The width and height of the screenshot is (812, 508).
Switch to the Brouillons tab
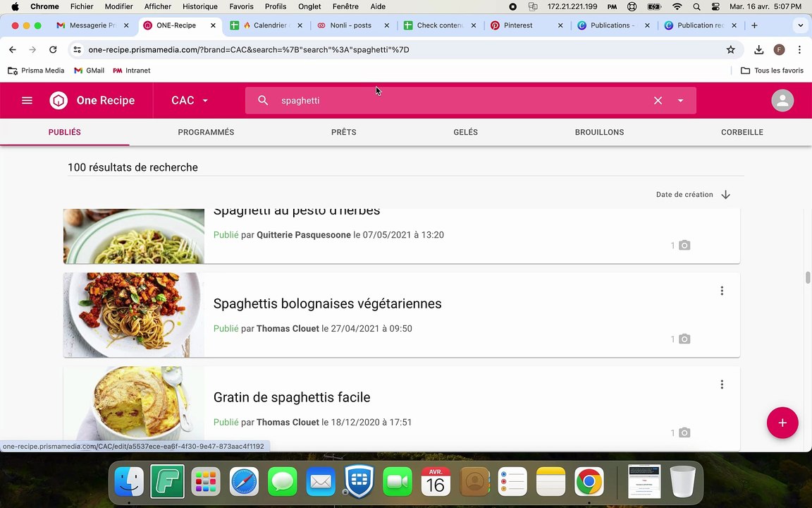pos(599,132)
